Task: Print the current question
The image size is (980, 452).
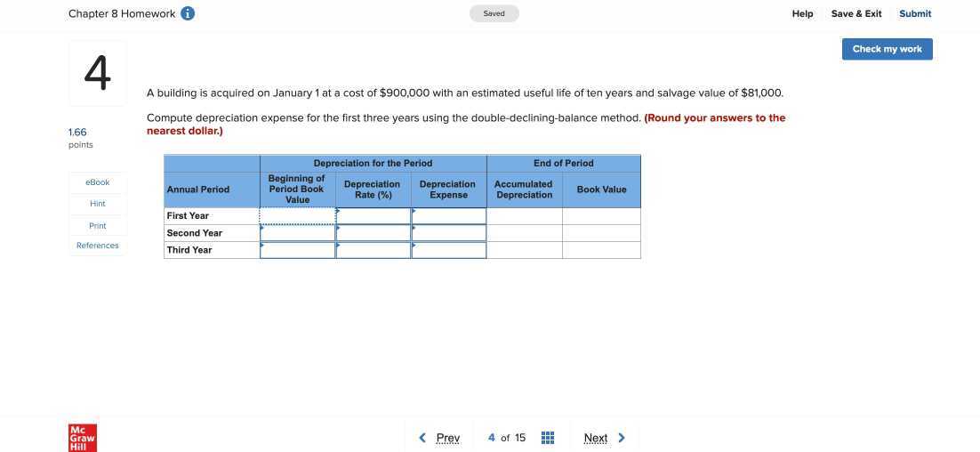Action: [98, 226]
